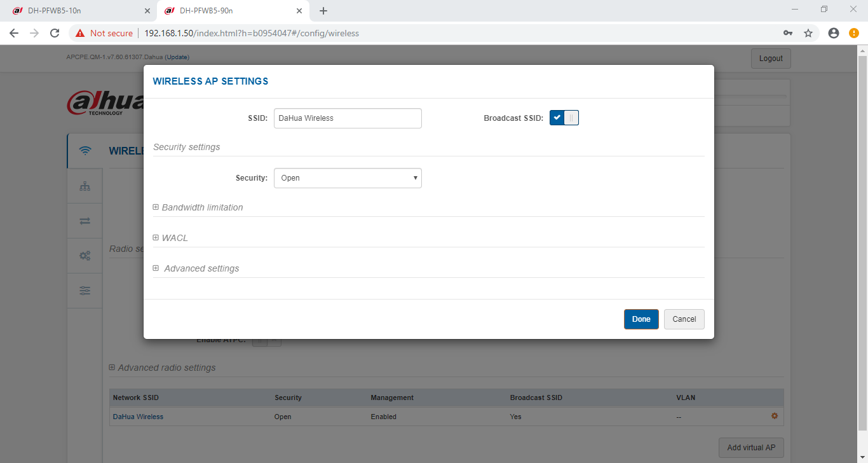Viewport: 868px width, 463px height.
Task: Click the Enabled management cell
Action: pyautogui.click(x=384, y=417)
